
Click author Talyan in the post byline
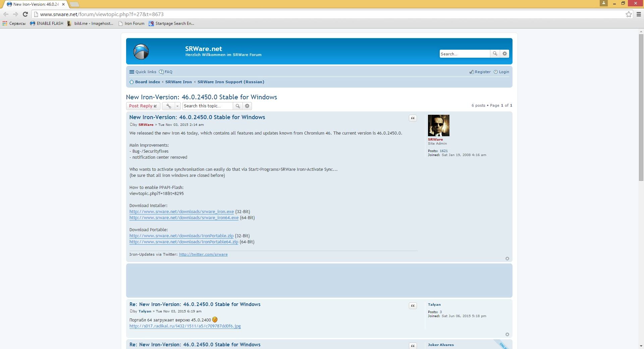[145, 311]
